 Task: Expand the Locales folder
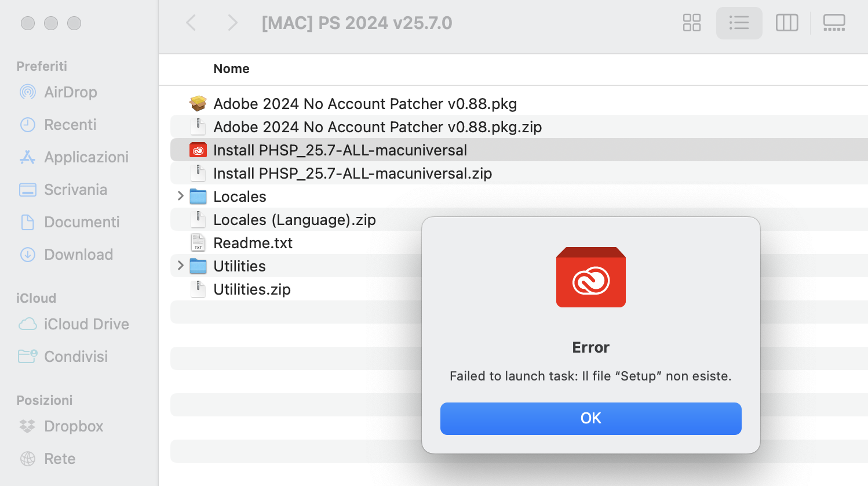(x=180, y=197)
